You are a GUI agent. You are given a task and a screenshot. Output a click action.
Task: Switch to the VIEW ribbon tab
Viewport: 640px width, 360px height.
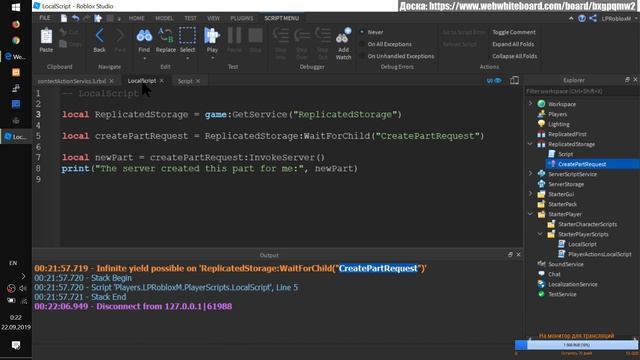pos(213,18)
